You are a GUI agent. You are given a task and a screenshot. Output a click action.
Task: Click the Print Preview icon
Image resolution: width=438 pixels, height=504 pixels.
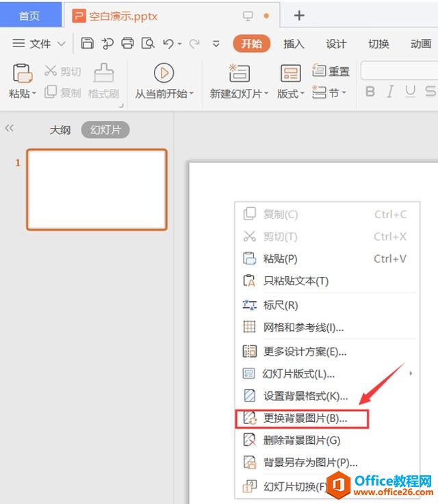[x=147, y=44]
